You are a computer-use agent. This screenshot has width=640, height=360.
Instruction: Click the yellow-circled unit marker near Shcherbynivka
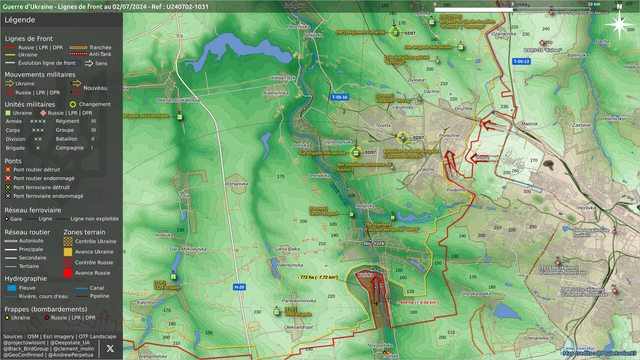coord(356,153)
